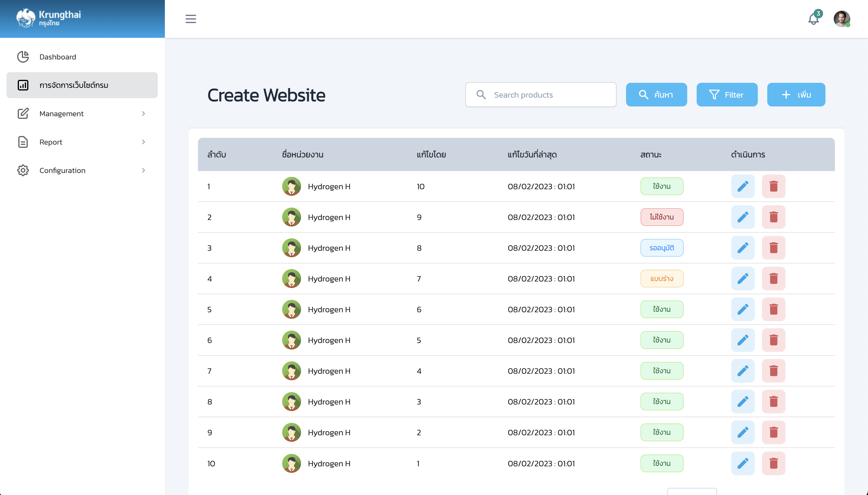Edit row 7 with pencil icon
868x495 pixels.
[x=743, y=371]
